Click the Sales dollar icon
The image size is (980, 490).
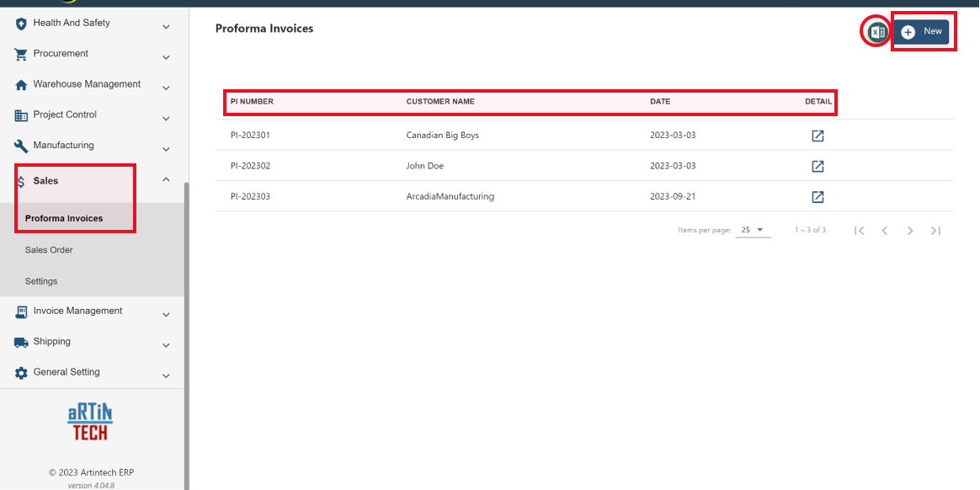20,180
